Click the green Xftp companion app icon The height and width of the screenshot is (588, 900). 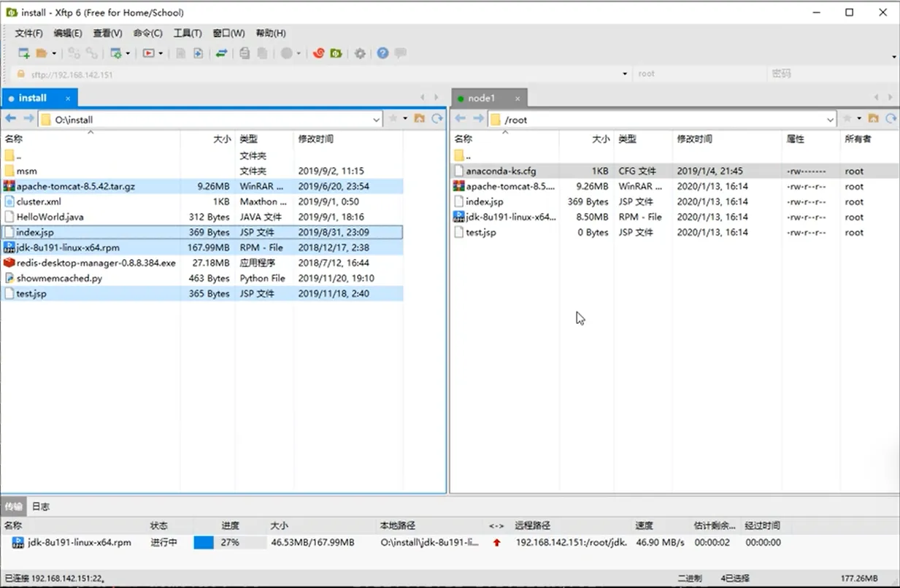(336, 53)
